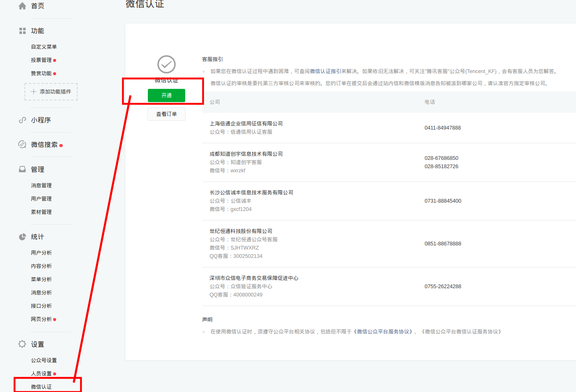Click the 管理 section heading
Screen dimensions: 576x392
click(x=37, y=169)
